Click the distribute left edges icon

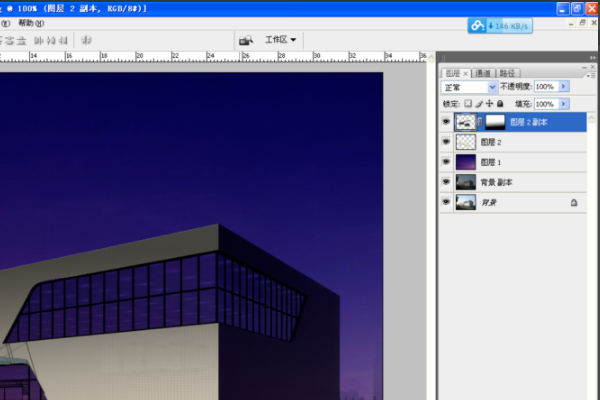[39, 40]
